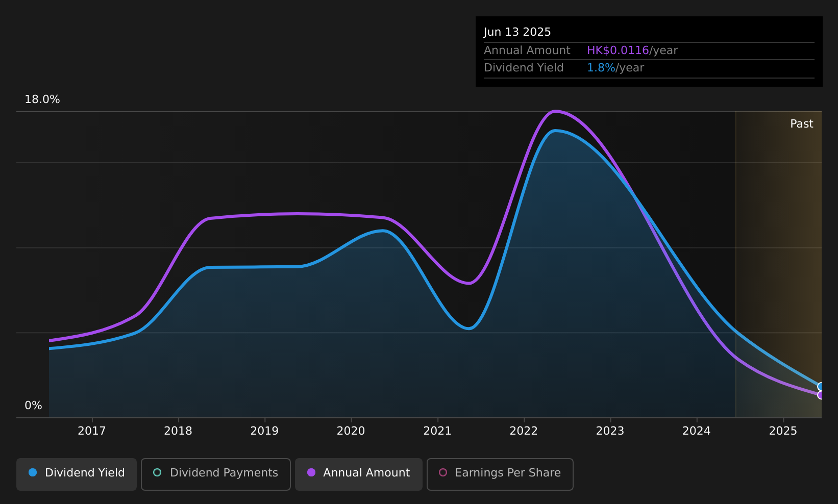Click the pink Earnings Per Share circle
The image size is (838, 504).
click(443, 472)
